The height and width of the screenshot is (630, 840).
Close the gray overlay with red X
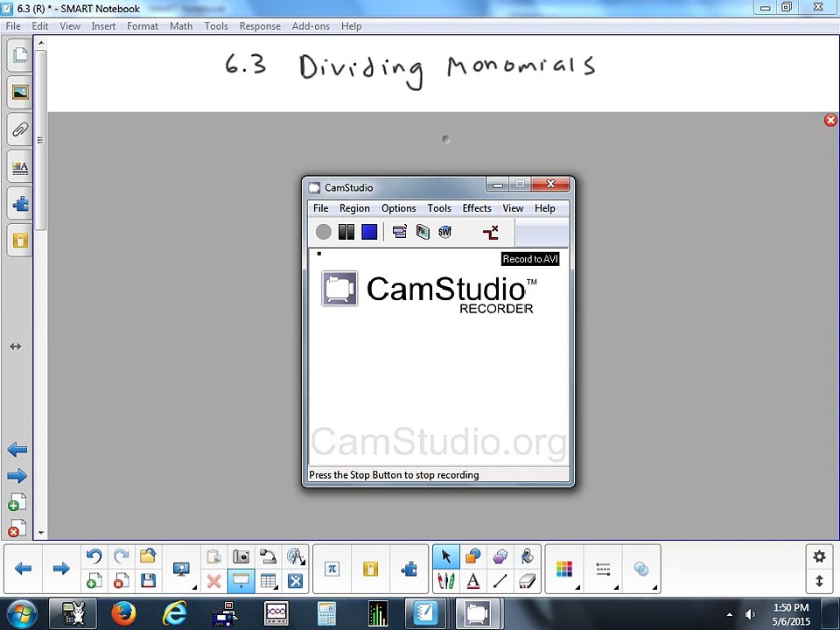click(830, 120)
